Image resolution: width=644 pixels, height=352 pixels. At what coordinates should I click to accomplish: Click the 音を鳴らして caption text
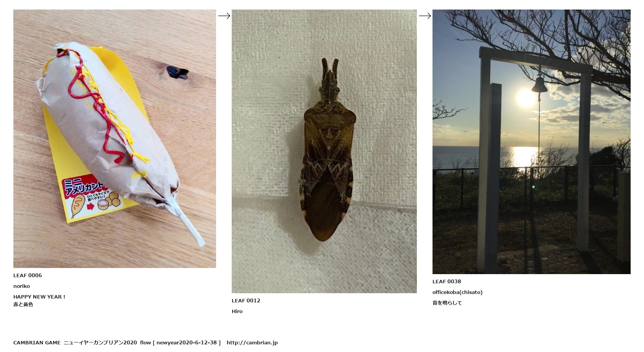[447, 303]
